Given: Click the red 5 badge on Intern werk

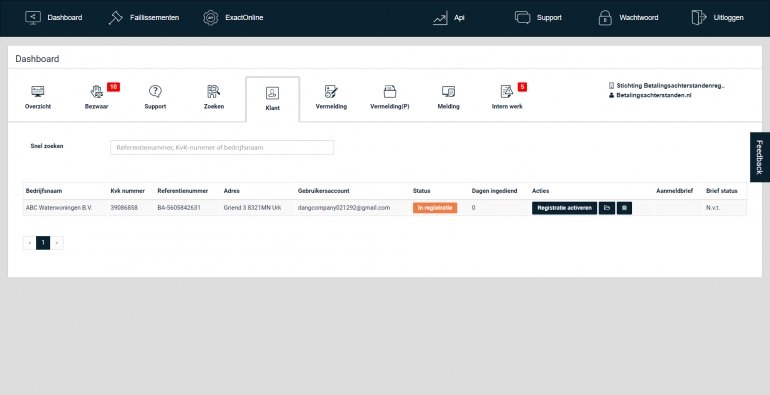Looking at the screenshot, I should (522, 87).
